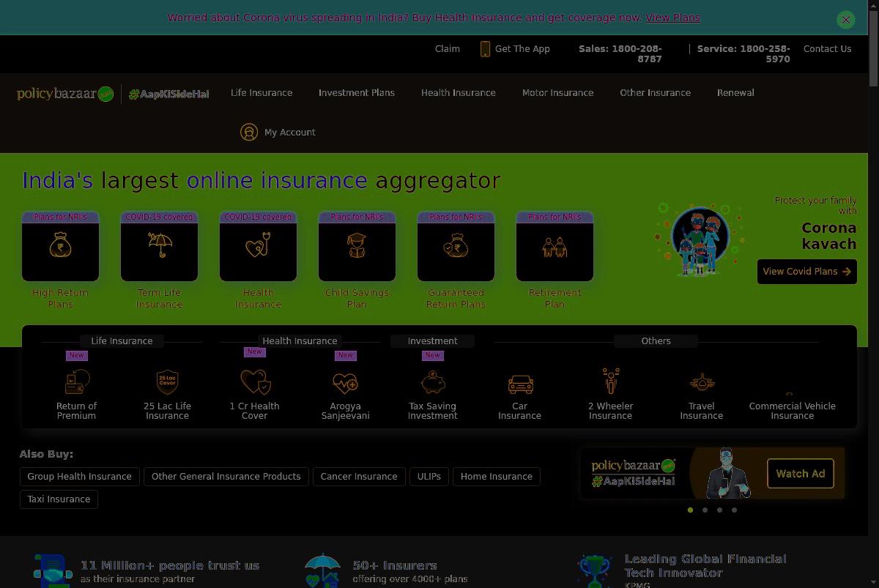
Task: Select Tax Saving Investment piggy bank icon
Action: click(433, 382)
